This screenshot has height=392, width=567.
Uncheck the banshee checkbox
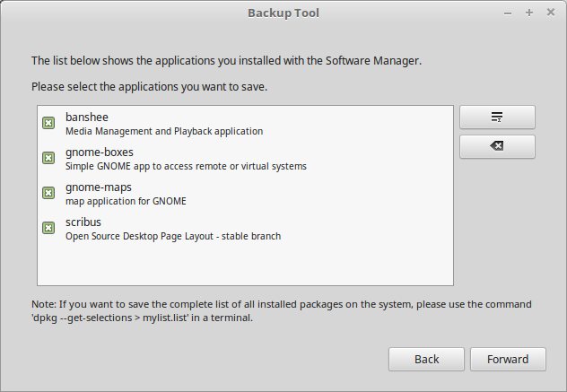tap(48, 123)
